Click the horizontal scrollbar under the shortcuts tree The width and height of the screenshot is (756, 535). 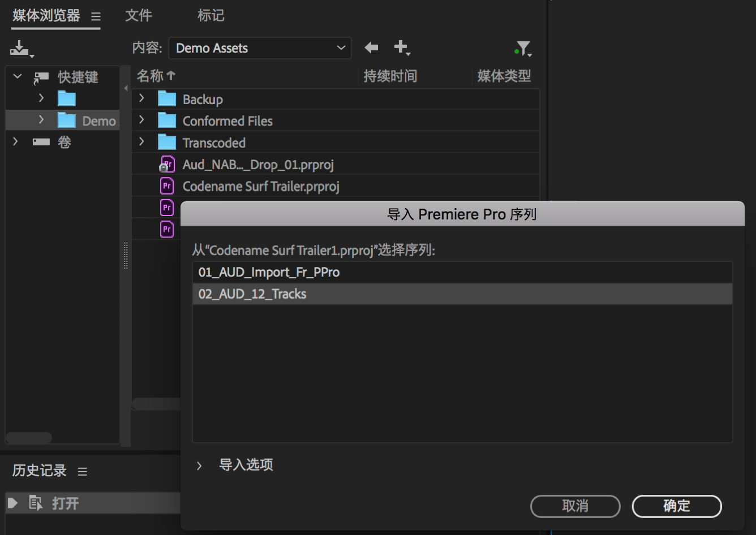coord(29,438)
